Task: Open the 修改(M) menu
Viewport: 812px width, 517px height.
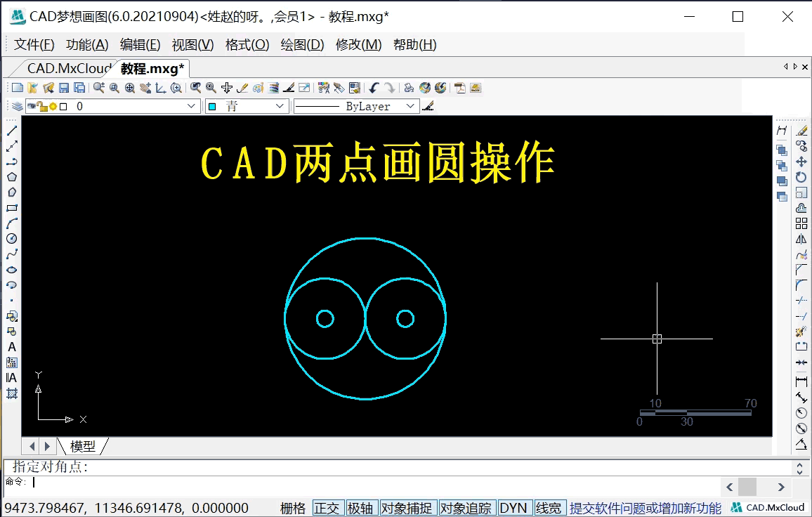Action: (x=358, y=45)
